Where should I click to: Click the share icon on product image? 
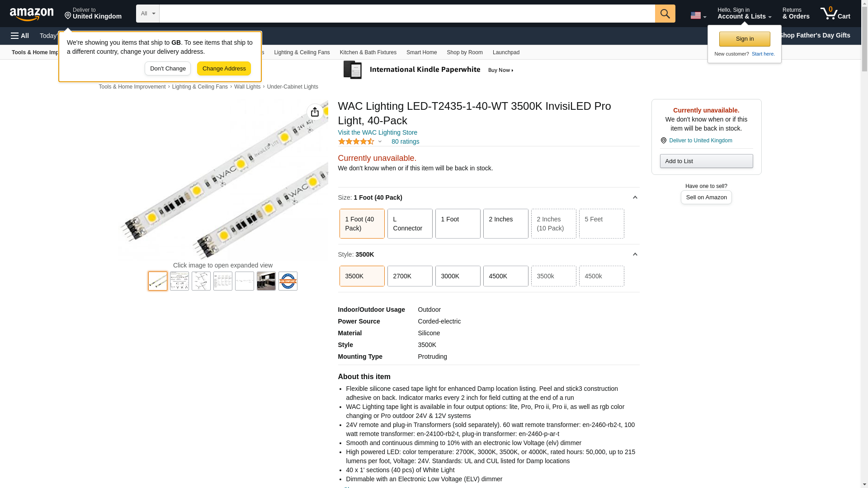(x=315, y=112)
